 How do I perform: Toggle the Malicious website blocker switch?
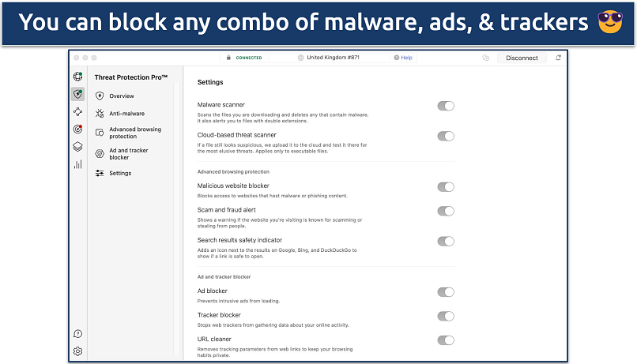446,186
